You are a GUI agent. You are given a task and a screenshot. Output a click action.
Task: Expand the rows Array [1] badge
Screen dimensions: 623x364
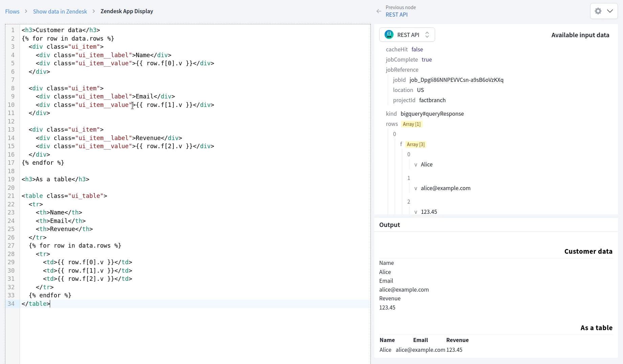tap(412, 124)
